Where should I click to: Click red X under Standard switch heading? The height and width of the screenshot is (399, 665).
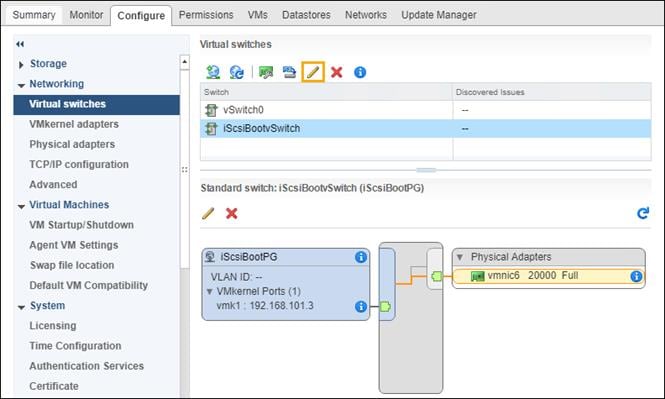click(232, 213)
